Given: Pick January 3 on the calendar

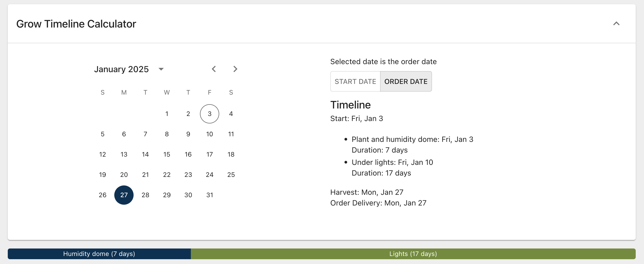Looking at the screenshot, I should (x=210, y=114).
